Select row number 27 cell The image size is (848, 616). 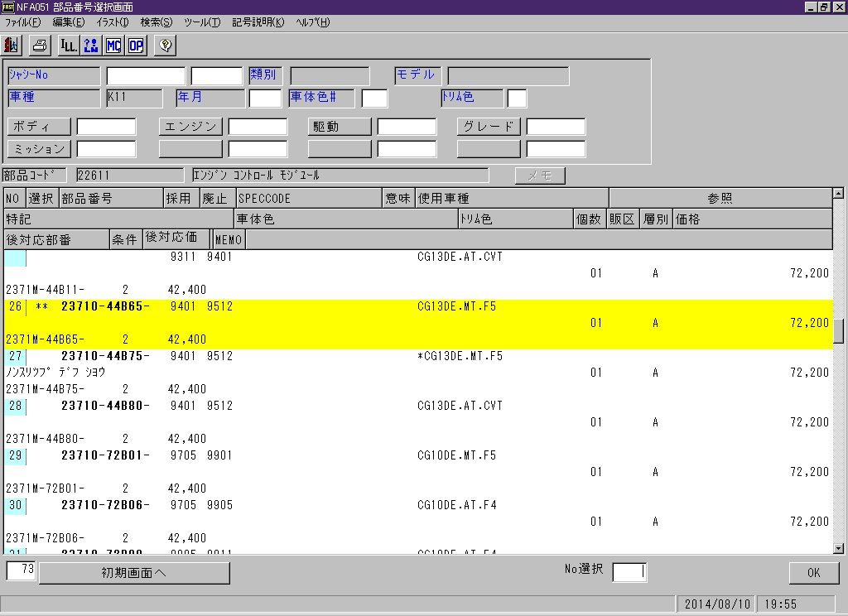tap(15, 356)
